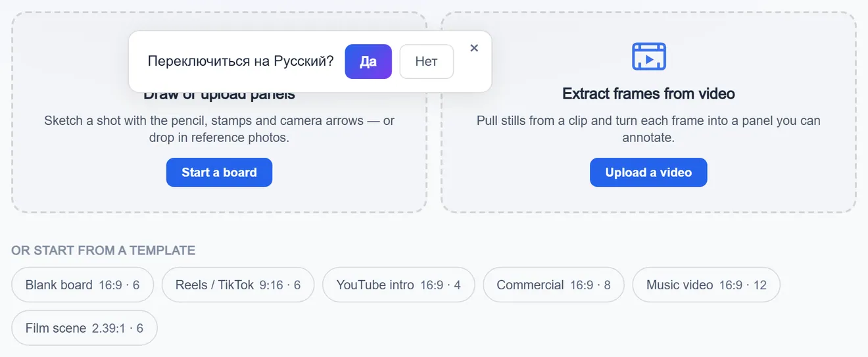
Task: Click the Sketch a shot description text
Action: pyautogui.click(x=219, y=130)
